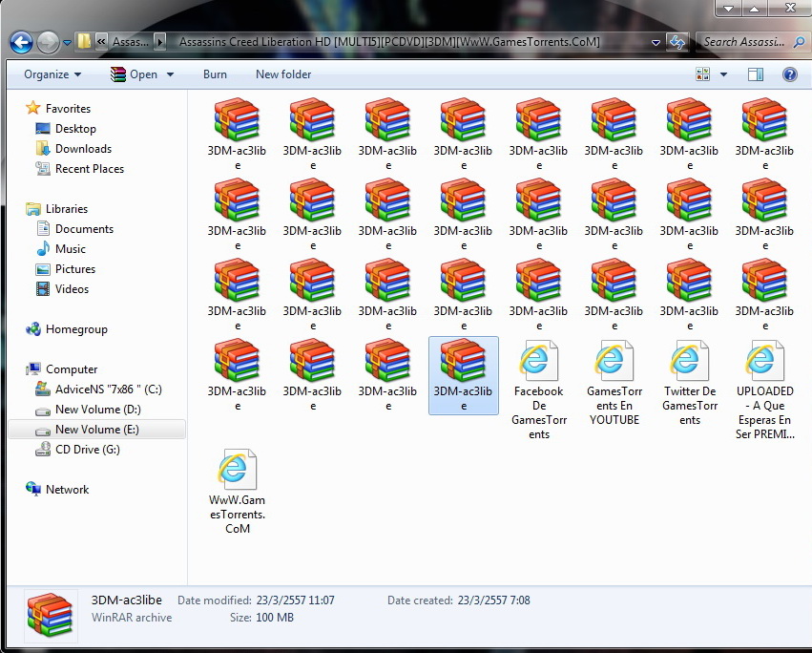Select the highlighted 3DM-ac3libe WinRAR archive
The height and width of the screenshot is (653, 812).
click(x=464, y=375)
